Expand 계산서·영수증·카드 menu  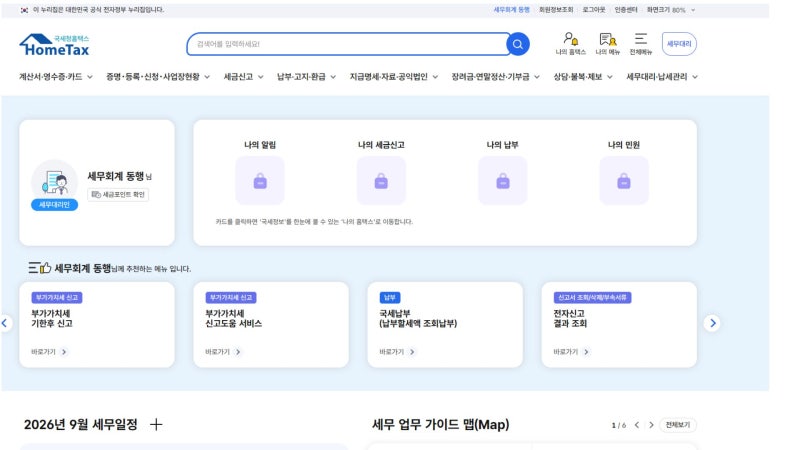pyautogui.click(x=56, y=77)
